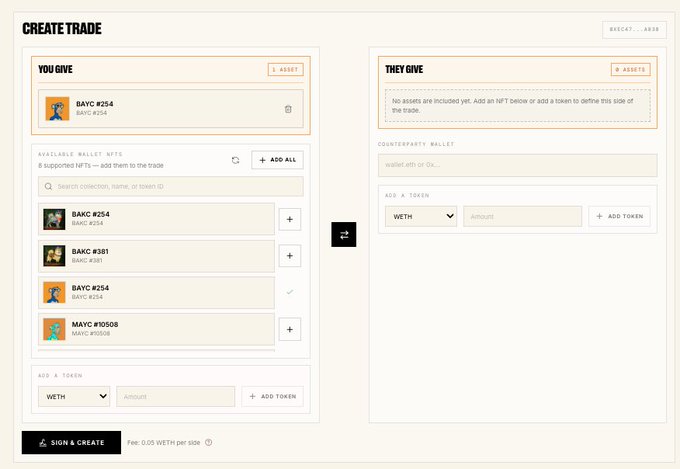Click the They Give heading
This screenshot has width=680, height=469.
[x=404, y=69]
